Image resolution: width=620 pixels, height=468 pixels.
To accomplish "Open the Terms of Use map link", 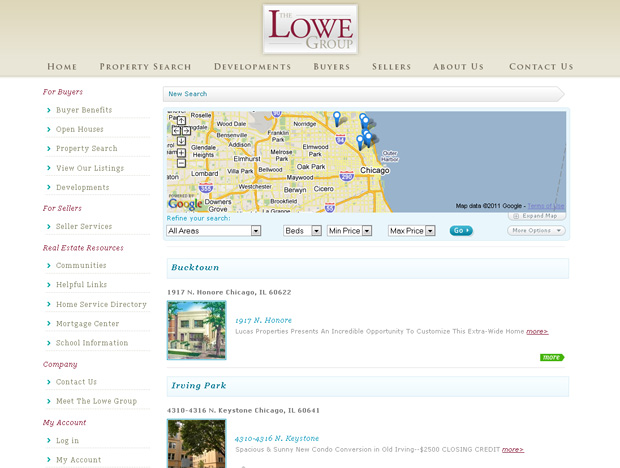I will (546, 206).
